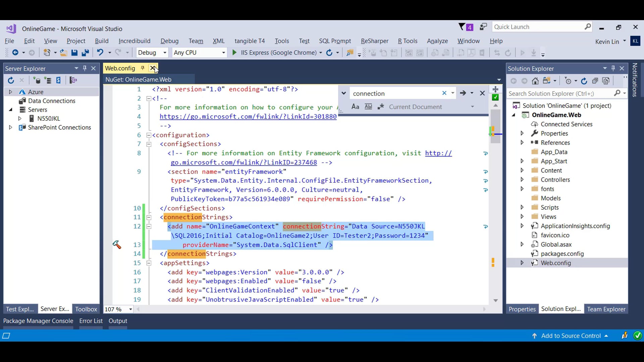Collapse All items in Solution Explorer

tap(595, 81)
